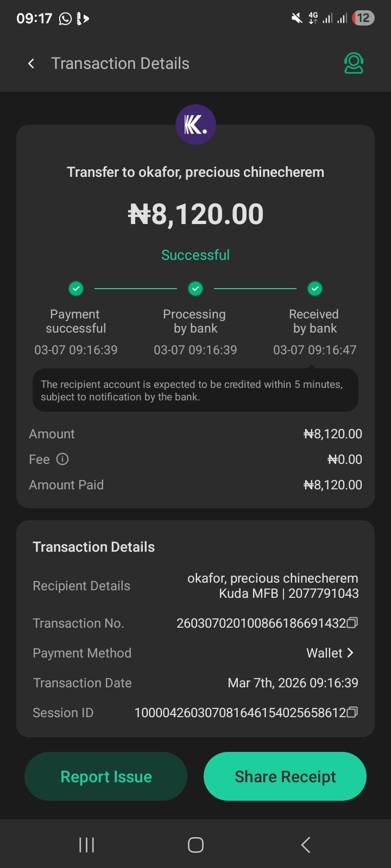The height and width of the screenshot is (868, 391).
Task: Copy the Transaction No. value
Action: pyautogui.click(x=352, y=623)
